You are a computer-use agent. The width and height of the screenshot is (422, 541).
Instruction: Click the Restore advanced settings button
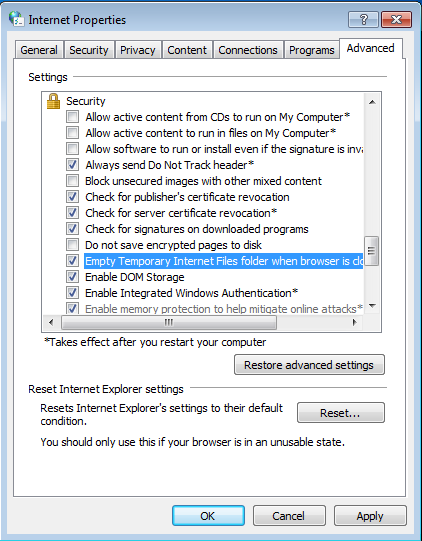pyautogui.click(x=309, y=365)
